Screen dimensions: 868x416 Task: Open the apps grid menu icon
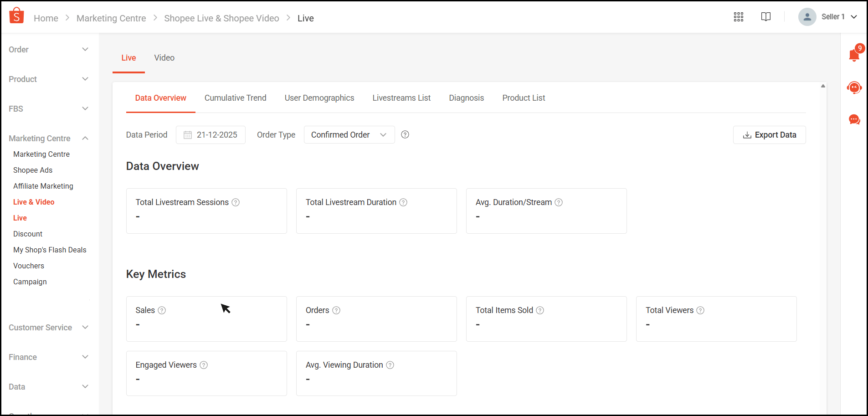[x=739, y=17]
